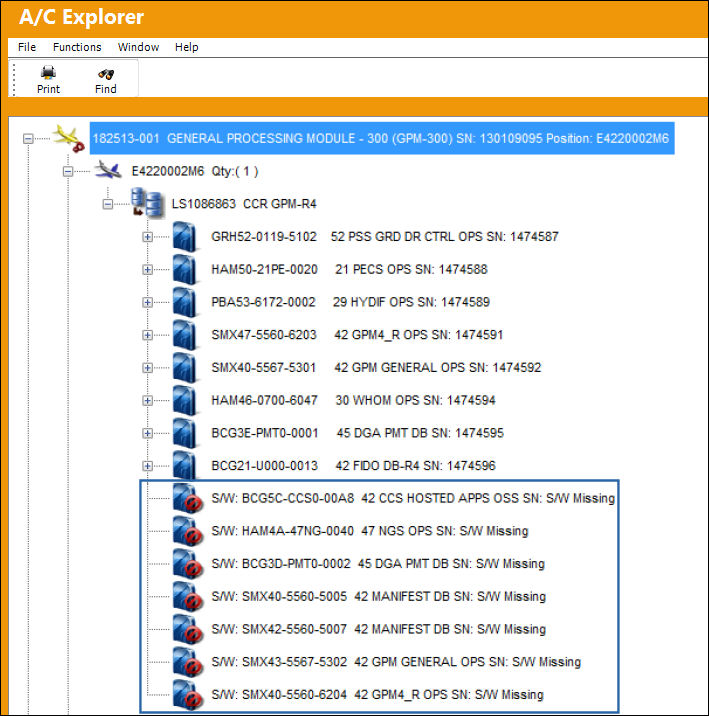Screen dimensions: 709x716
Task: Click the airplane icon beside E4220002M6
Action: point(108,171)
